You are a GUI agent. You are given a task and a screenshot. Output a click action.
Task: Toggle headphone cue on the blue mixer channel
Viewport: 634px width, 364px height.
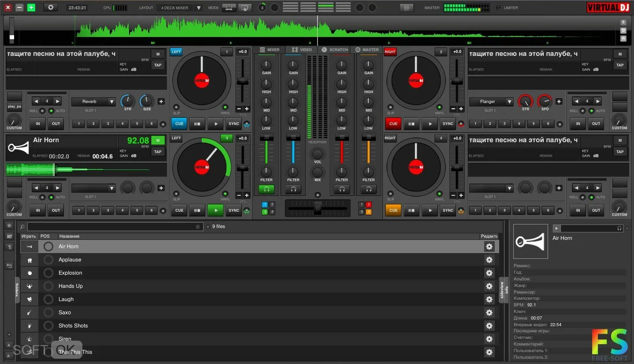pyautogui.click(x=293, y=189)
